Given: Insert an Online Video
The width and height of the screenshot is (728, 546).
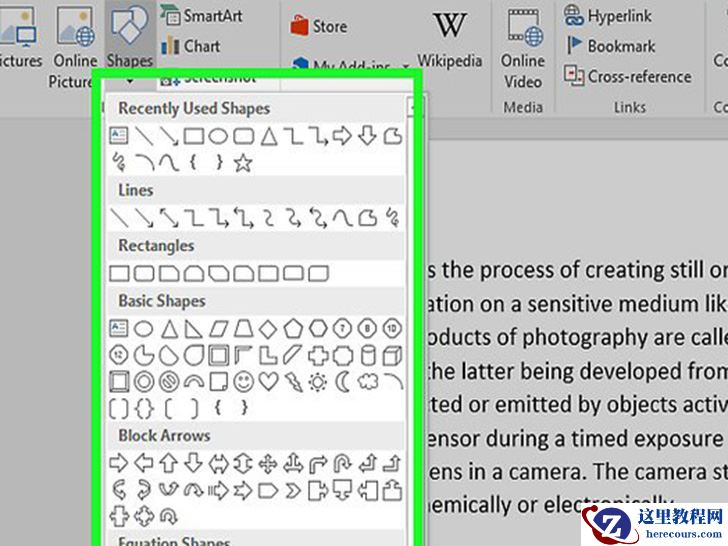Looking at the screenshot, I should pos(523,49).
